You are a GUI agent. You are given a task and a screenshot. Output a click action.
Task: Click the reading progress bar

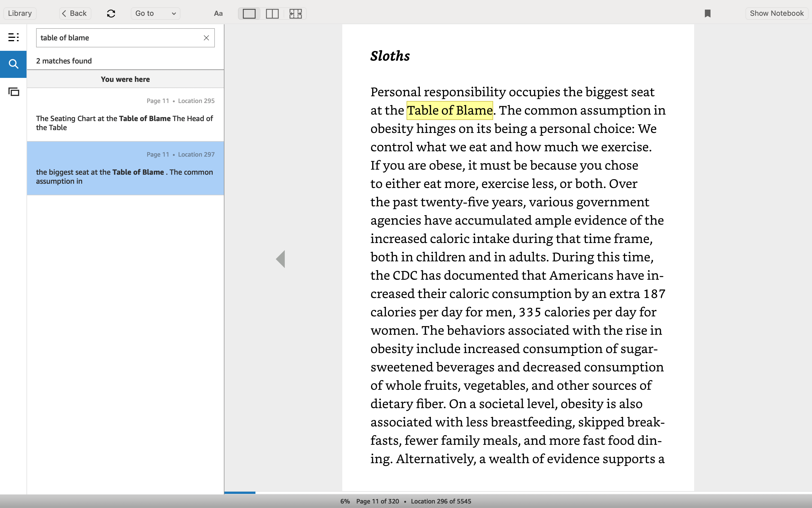coord(518,492)
